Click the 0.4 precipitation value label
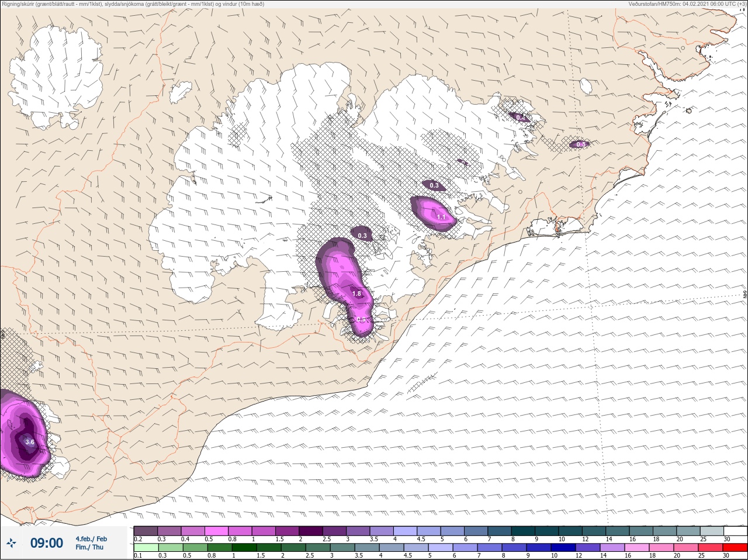748x560 pixels. 521,117
